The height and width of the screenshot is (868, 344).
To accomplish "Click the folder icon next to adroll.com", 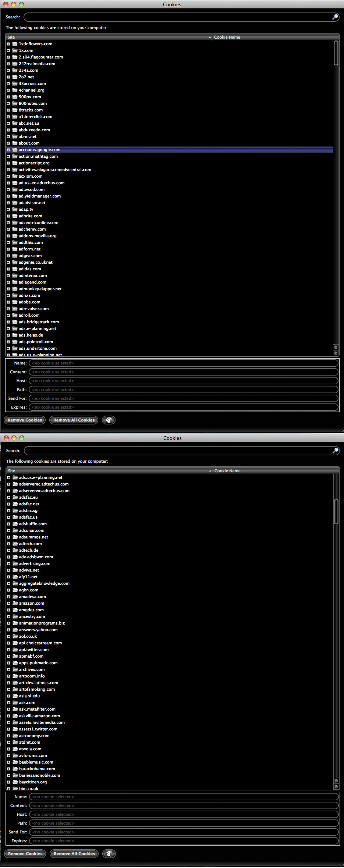I will [x=15, y=315].
